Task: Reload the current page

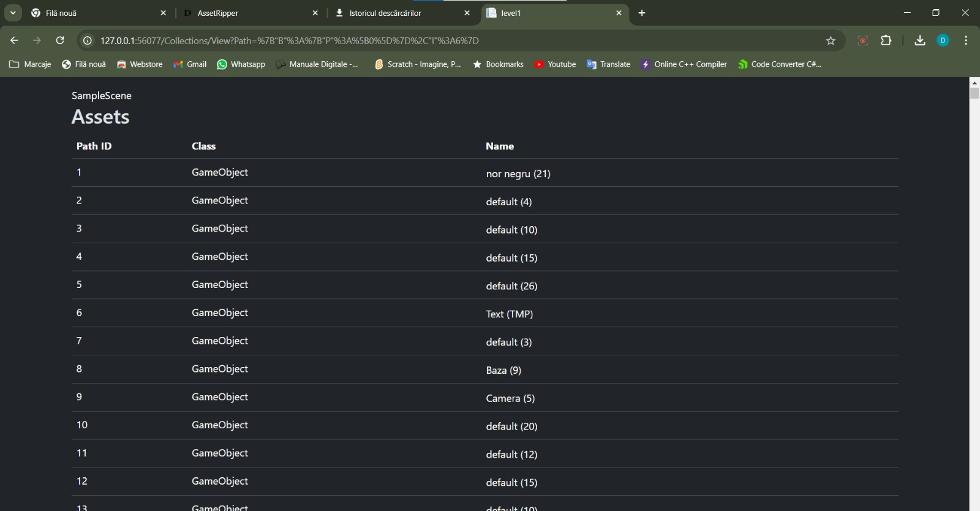Action: 60,40
